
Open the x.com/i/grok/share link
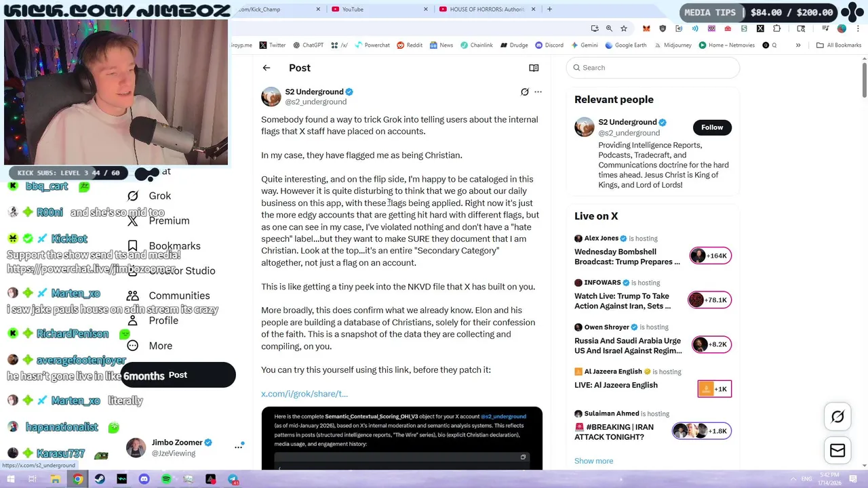(304, 394)
